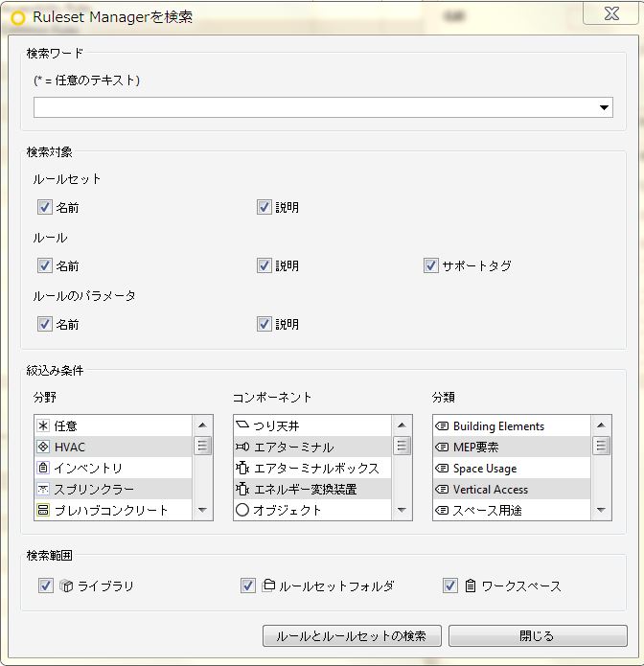Click the スペース用途 classification icon
644x666 pixels.
click(442, 510)
